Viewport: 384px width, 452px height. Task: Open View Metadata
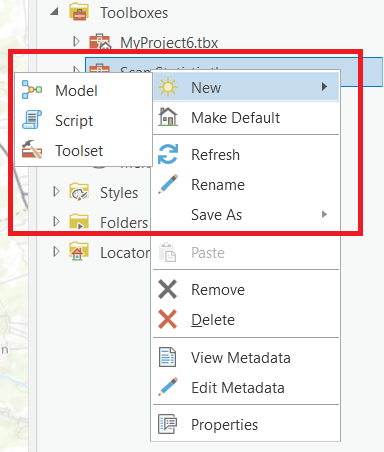click(246, 357)
